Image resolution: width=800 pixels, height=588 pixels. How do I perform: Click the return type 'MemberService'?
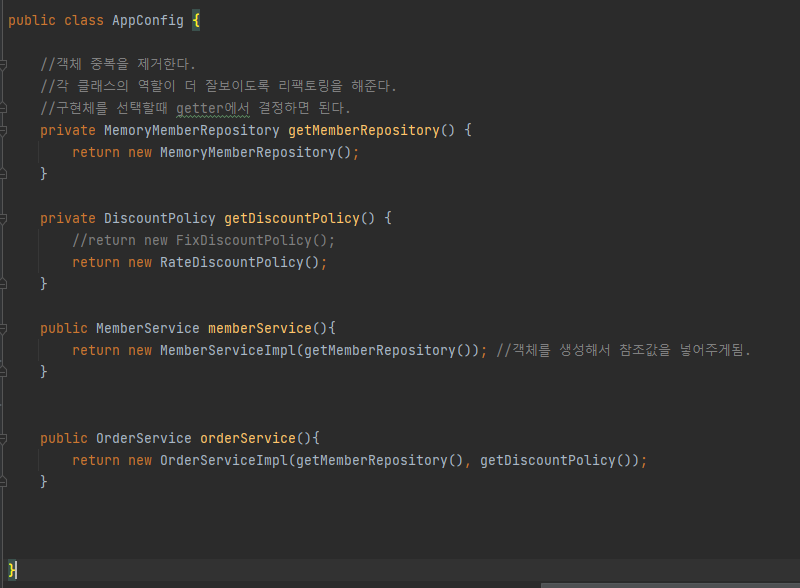[x=148, y=328]
